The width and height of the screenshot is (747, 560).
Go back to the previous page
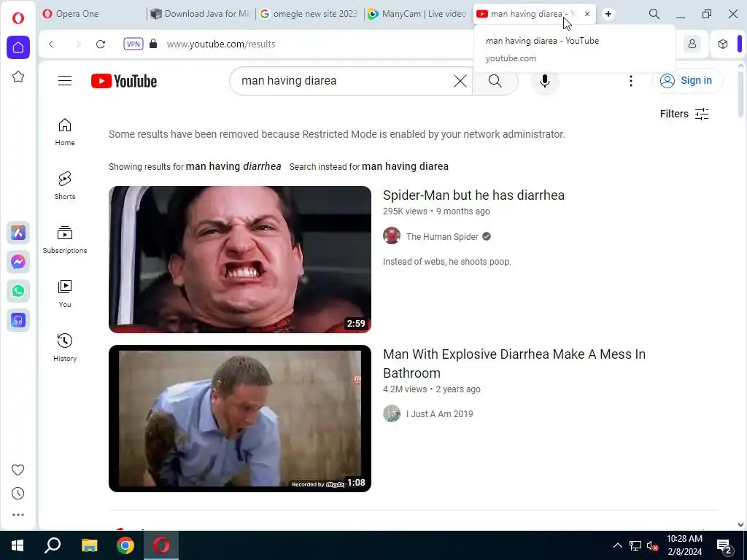(x=52, y=44)
